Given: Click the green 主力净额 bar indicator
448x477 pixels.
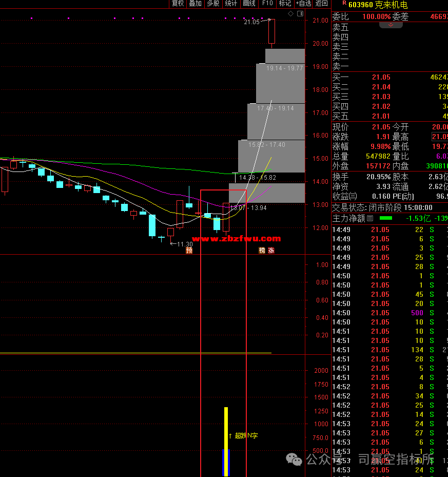Looking at the screenshot, I should (x=386, y=218).
